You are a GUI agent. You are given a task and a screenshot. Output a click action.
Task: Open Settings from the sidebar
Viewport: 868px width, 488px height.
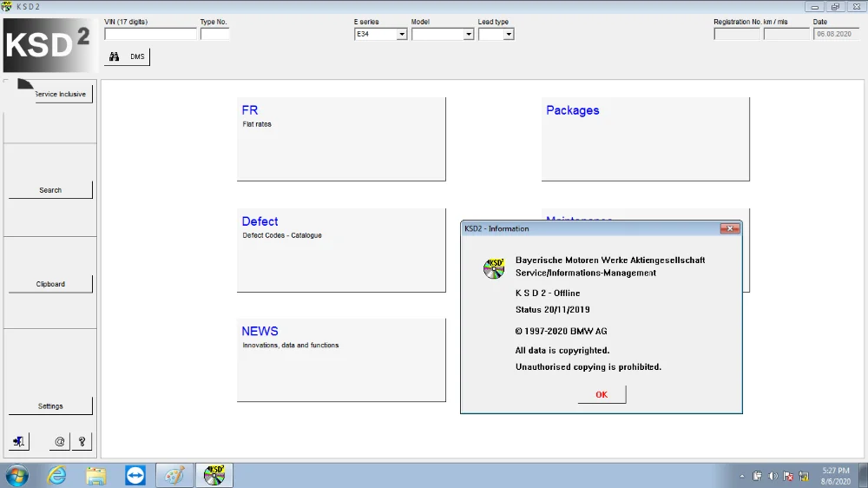point(50,406)
